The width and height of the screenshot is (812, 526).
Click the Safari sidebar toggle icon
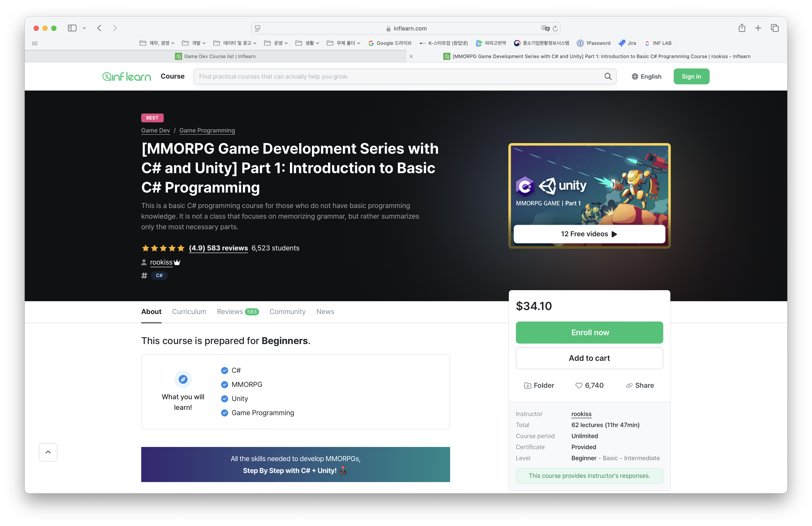click(72, 28)
